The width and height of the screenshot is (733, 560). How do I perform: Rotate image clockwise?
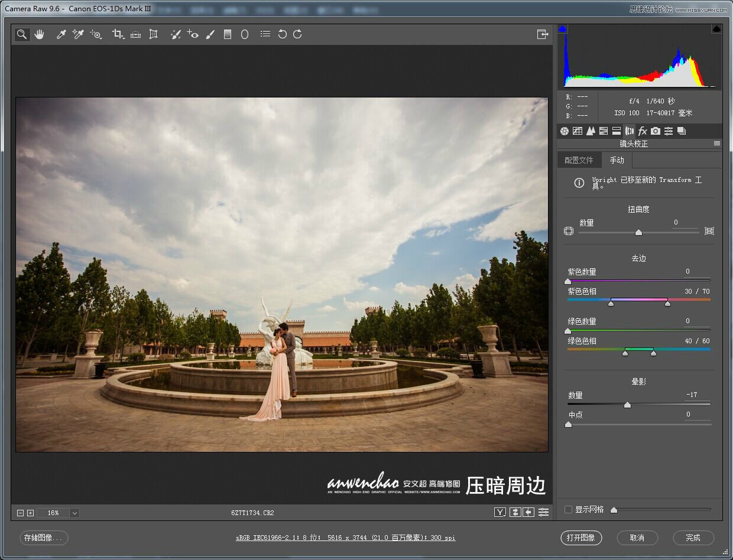pyautogui.click(x=298, y=34)
